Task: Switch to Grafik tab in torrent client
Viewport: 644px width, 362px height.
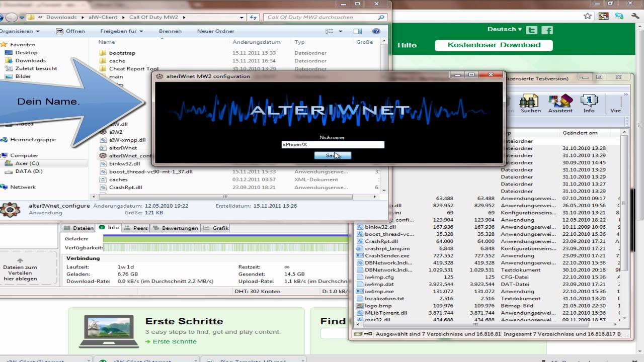Action: pyautogui.click(x=216, y=228)
